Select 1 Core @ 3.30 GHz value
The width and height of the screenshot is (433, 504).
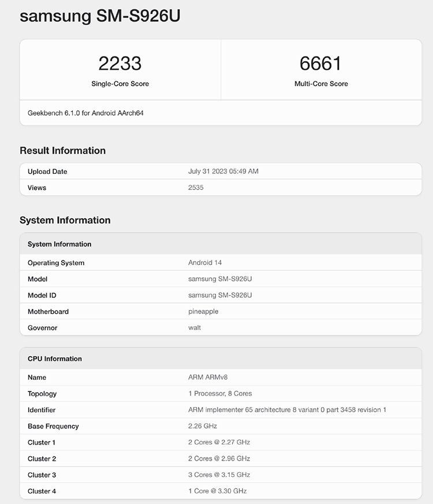point(217,491)
